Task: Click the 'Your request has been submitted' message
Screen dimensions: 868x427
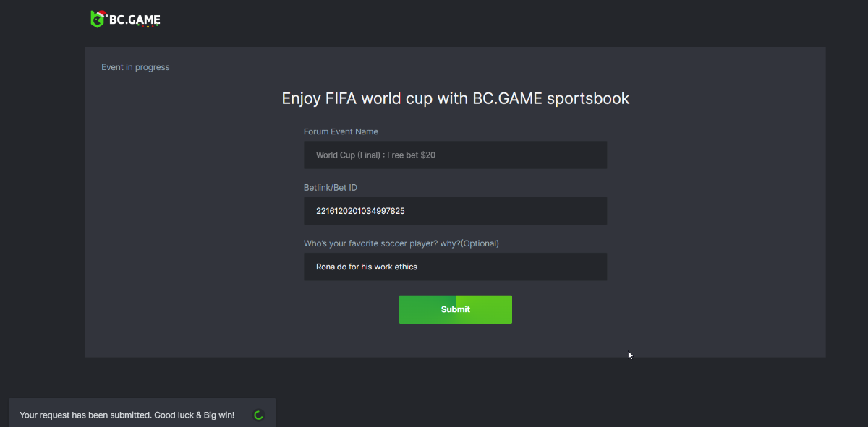Action: (x=85, y=415)
